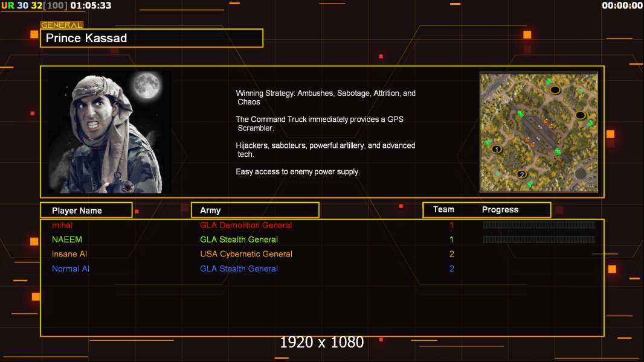Click GLA Demolition General army entry

(246, 225)
